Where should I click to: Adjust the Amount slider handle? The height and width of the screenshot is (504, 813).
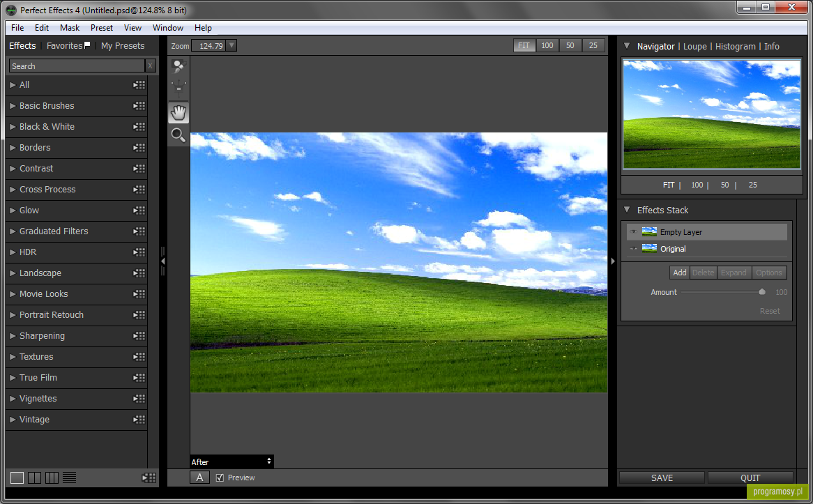pyautogui.click(x=761, y=292)
